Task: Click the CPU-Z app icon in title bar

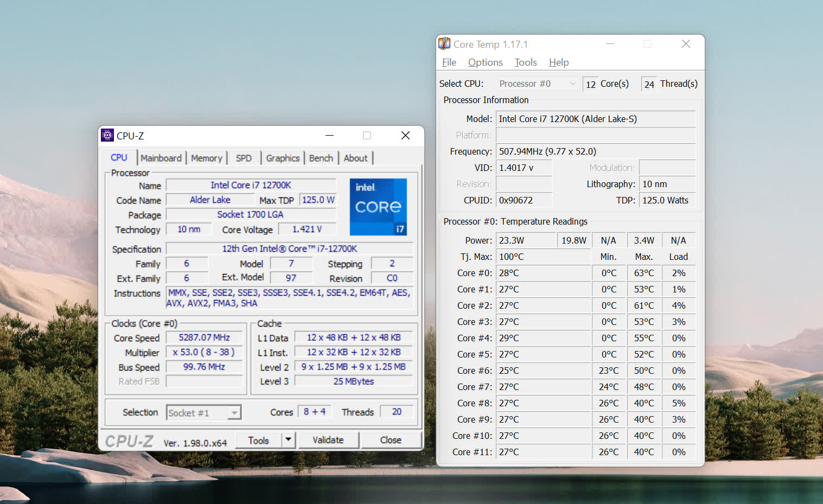Action: [x=107, y=135]
